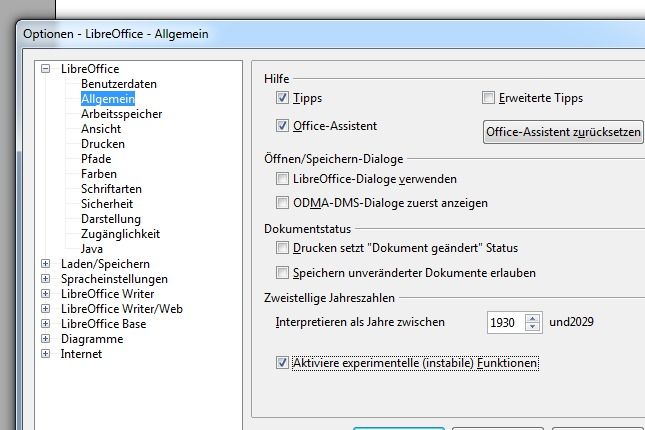
Task: Enable LibreOffice-Dialoge verwenden option
Action: [282, 179]
